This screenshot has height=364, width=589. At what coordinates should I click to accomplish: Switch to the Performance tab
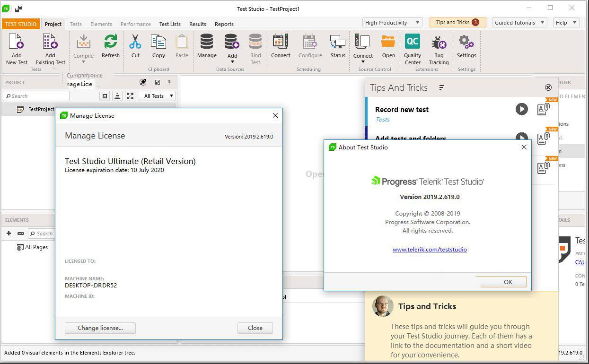(136, 24)
